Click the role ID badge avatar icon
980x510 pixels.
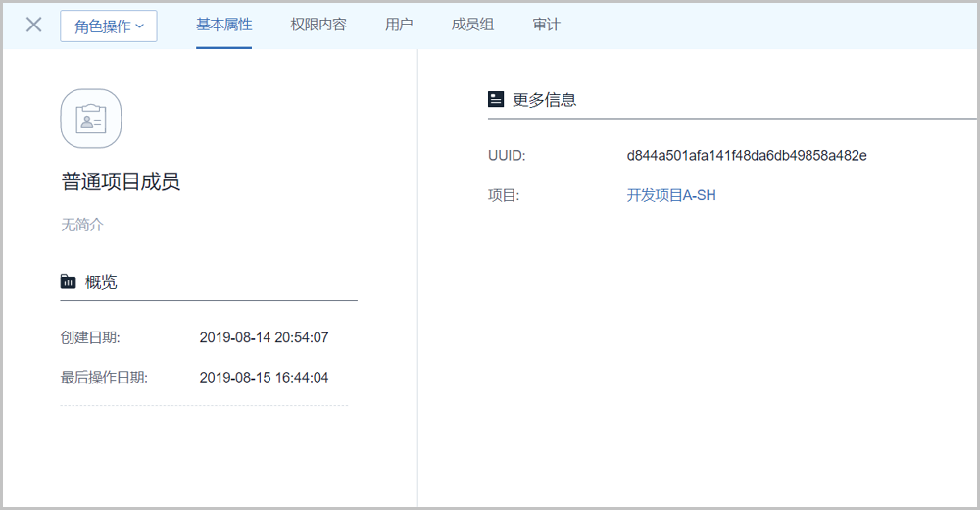coord(91,119)
